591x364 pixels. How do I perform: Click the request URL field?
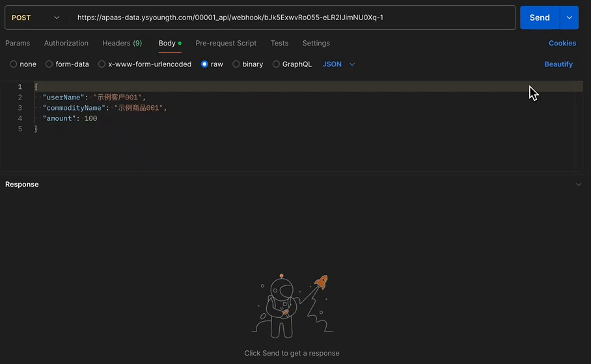click(x=292, y=18)
